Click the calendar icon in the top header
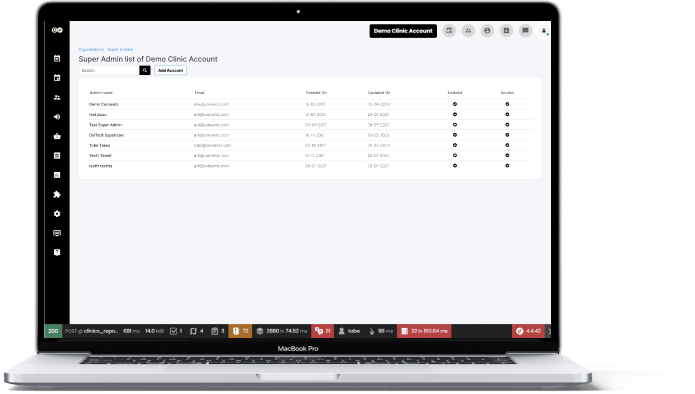 [449, 31]
